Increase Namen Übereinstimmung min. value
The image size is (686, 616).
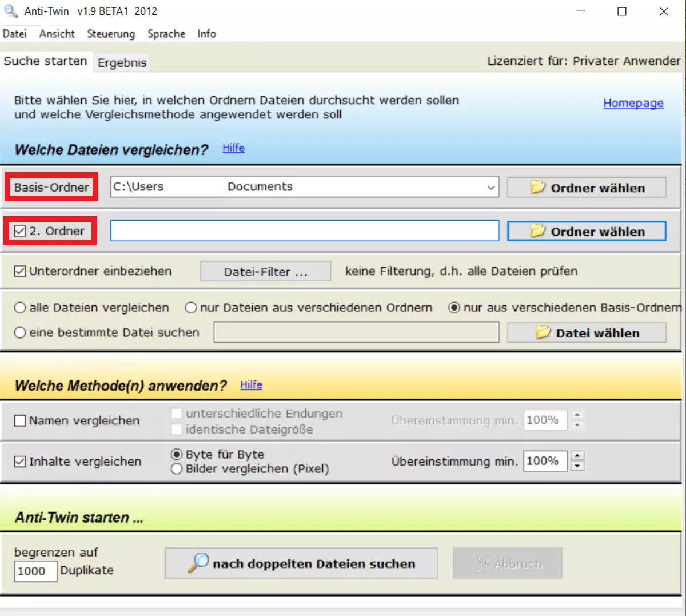pos(577,415)
